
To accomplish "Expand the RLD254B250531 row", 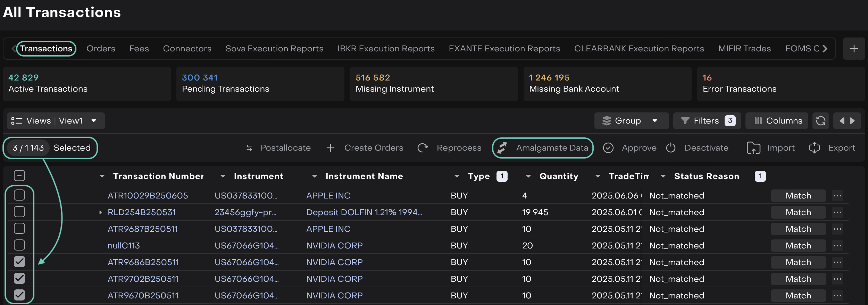I will pos(100,212).
